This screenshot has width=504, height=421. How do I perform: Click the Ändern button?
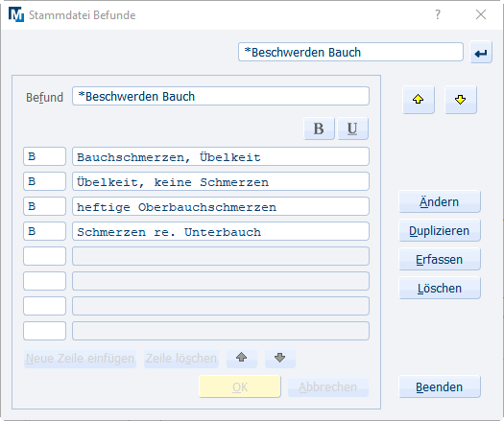(440, 202)
